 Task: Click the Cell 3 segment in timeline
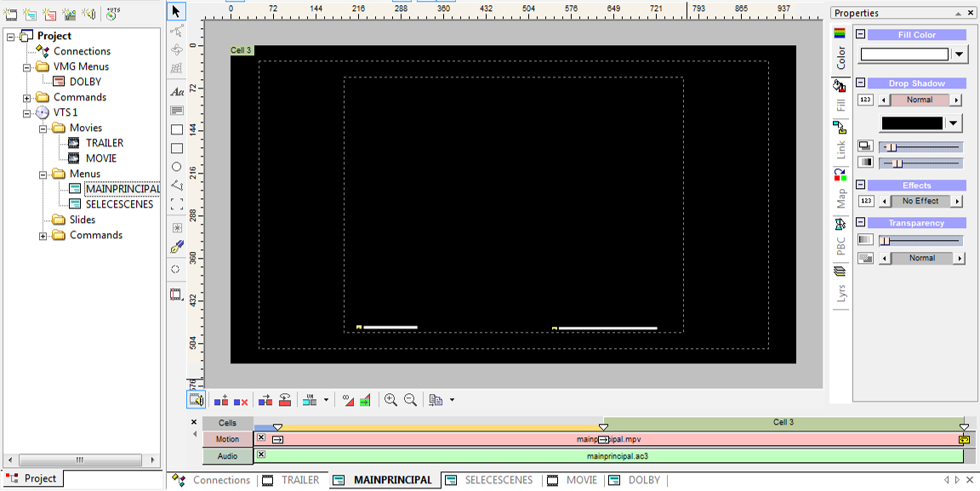[783, 422]
